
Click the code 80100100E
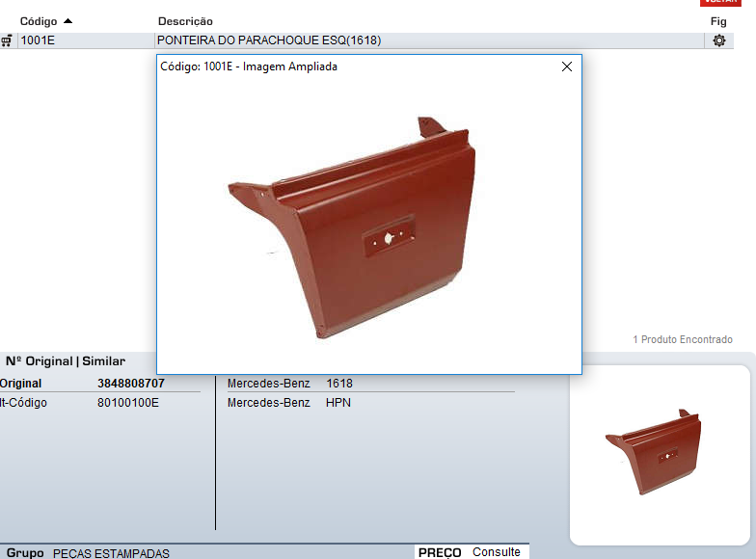[128, 403]
